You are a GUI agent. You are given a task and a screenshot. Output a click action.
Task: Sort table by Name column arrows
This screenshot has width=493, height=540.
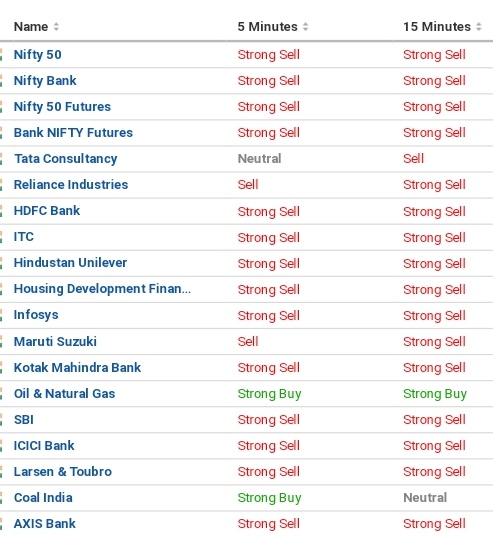pyautogui.click(x=56, y=27)
